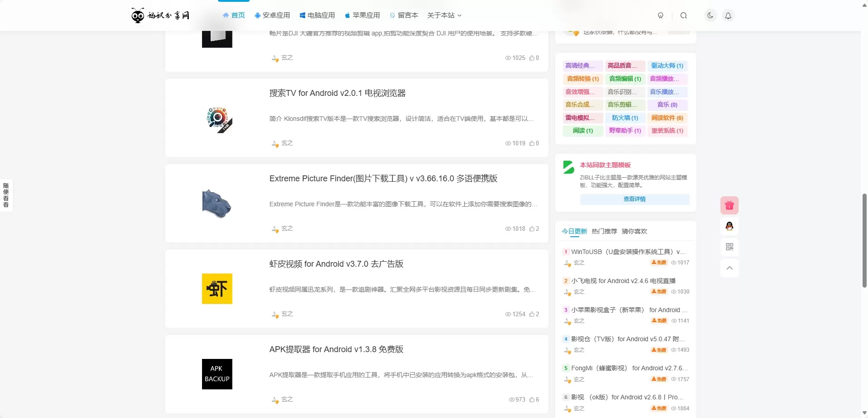Switch to 今日更新 tab
Screen dimensions: 868x418
(x=574, y=231)
